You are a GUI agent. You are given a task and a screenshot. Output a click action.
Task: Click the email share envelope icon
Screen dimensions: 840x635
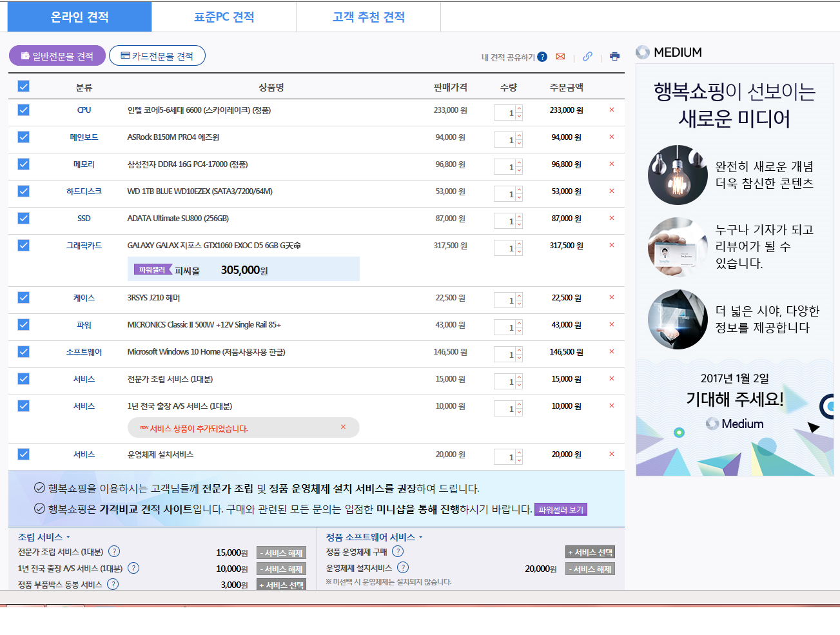(560, 57)
